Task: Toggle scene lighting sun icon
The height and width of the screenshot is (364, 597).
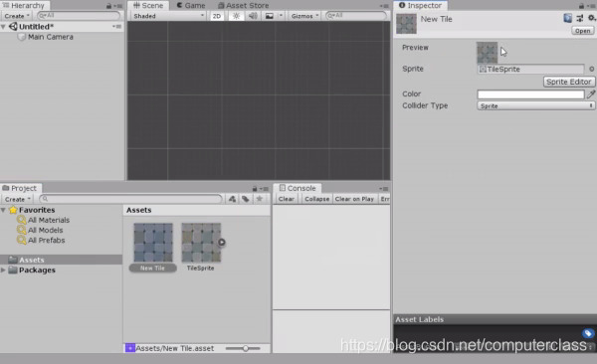Action: tap(237, 16)
